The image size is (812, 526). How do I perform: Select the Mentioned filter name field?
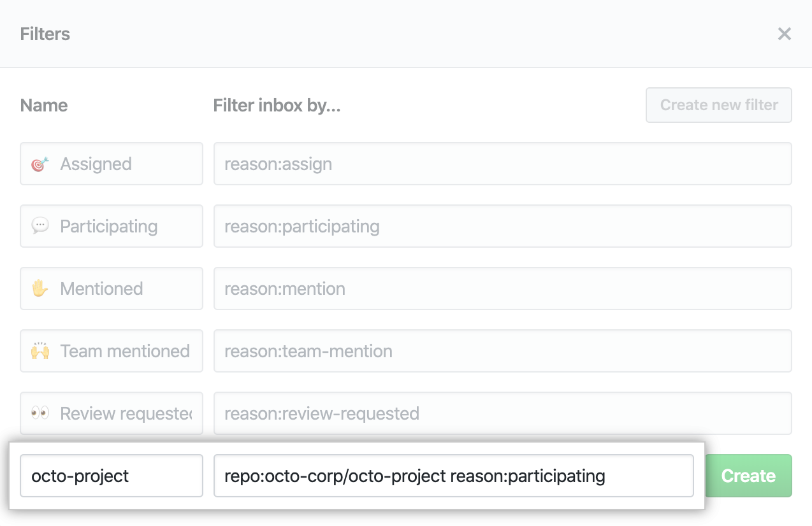coord(121,288)
